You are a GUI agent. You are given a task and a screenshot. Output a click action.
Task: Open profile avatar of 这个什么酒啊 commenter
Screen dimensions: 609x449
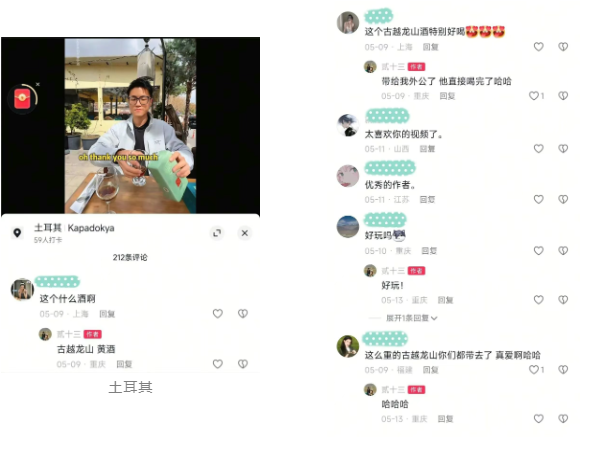tap(22, 289)
